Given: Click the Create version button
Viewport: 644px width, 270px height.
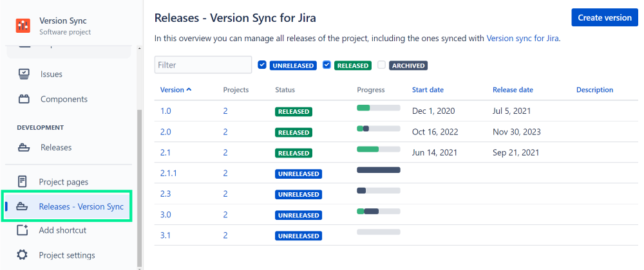Looking at the screenshot, I should (604, 17).
